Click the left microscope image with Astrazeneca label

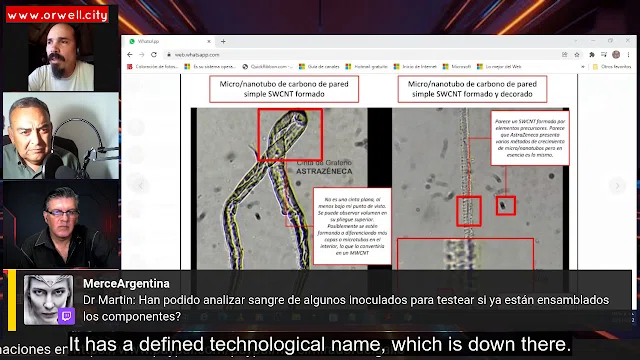point(282,189)
